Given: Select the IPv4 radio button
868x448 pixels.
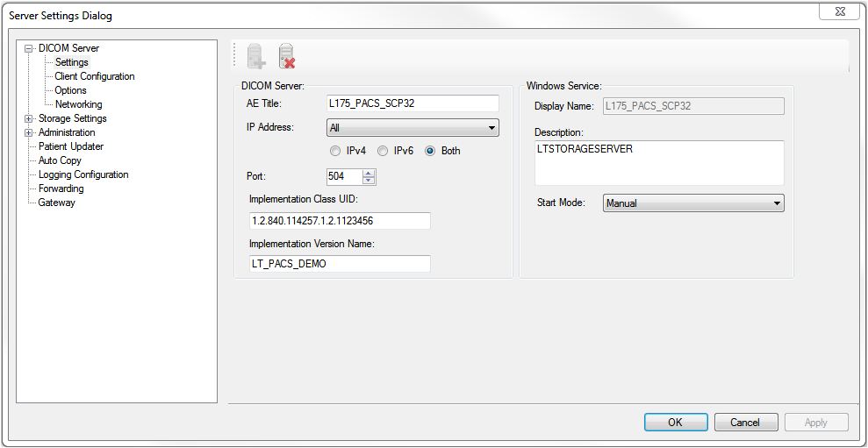Looking at the screenshot, I should pyautogui.click(x=335, y=151).
